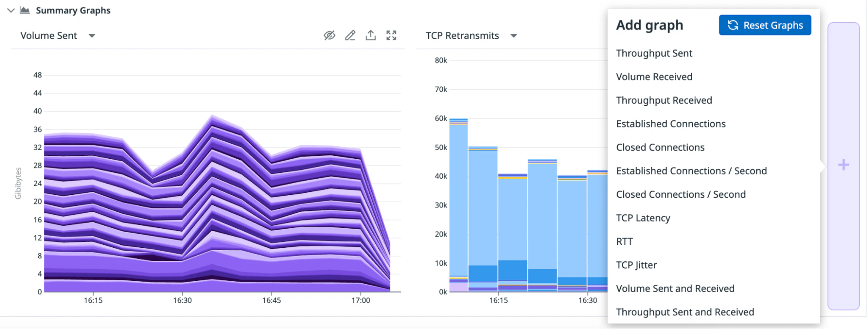Click the Gibibytes axis label
868x329 pixels.
pos(18,183)
